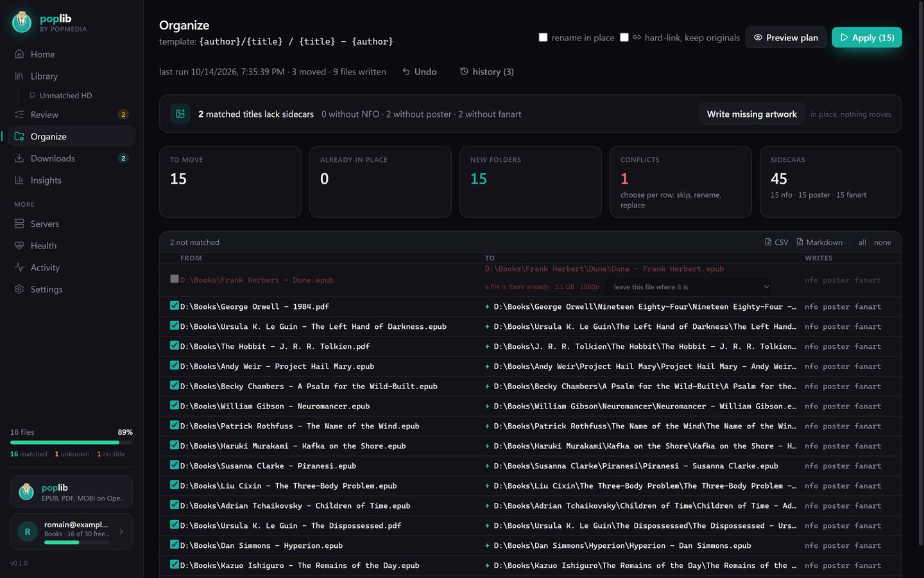Image resolution: width=924 pixels, height=578 pixels.
Task: Click the artwork image icon in sidecar banner
Action: 180,114
